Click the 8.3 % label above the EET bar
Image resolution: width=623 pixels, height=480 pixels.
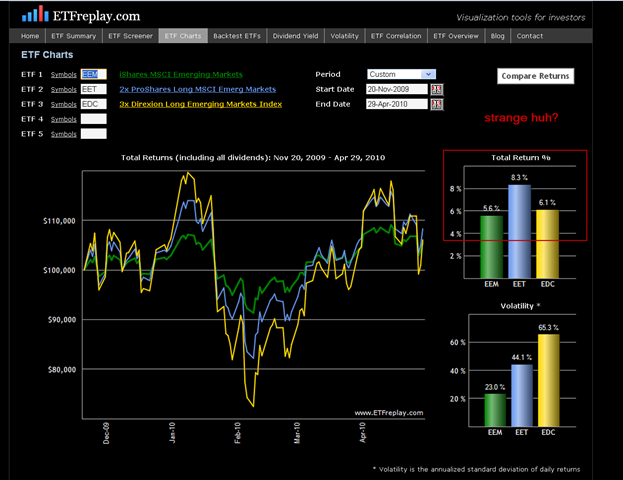pos(519,178)
